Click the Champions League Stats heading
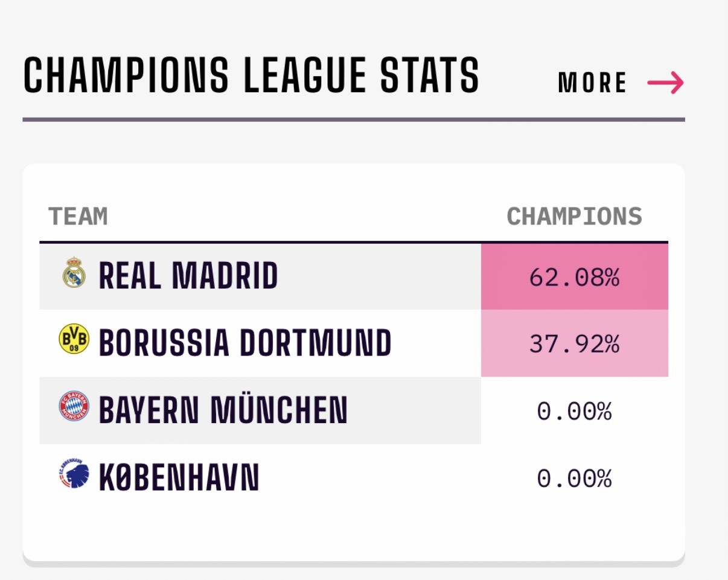Image resolution: width=728 pixels, height=580 pixels. (251, 75)
